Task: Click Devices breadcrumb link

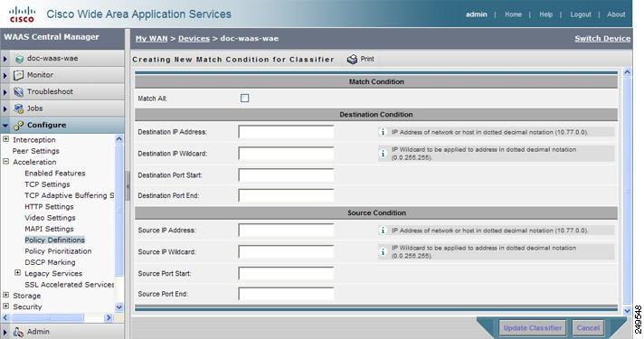Action: click(x=194, y=39)
